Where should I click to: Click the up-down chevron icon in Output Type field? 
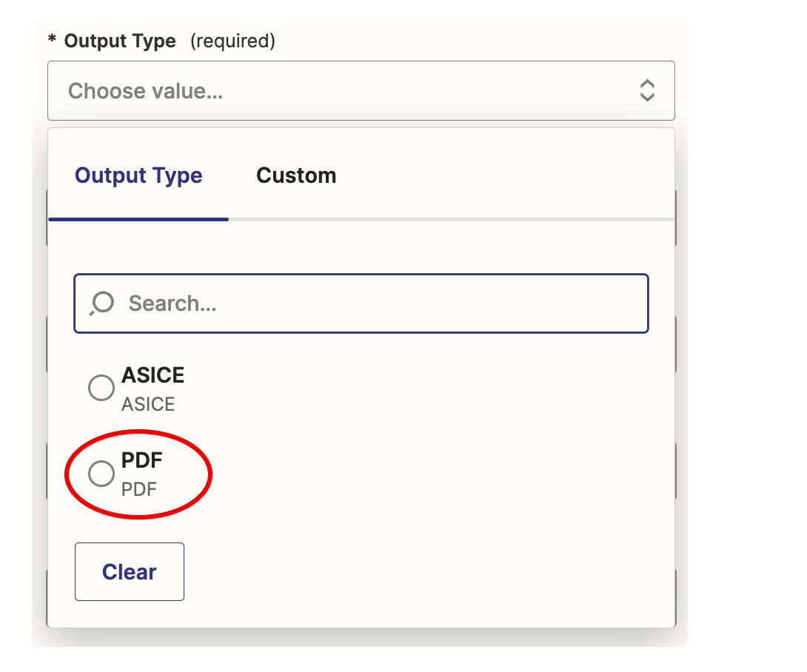click(x=646, y=90)
